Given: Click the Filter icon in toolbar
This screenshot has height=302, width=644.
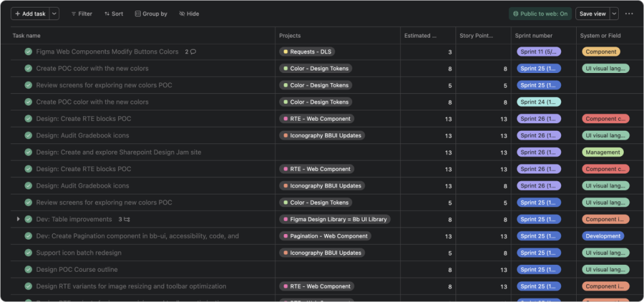Looking at the screenshot, I should coord(74,14).
